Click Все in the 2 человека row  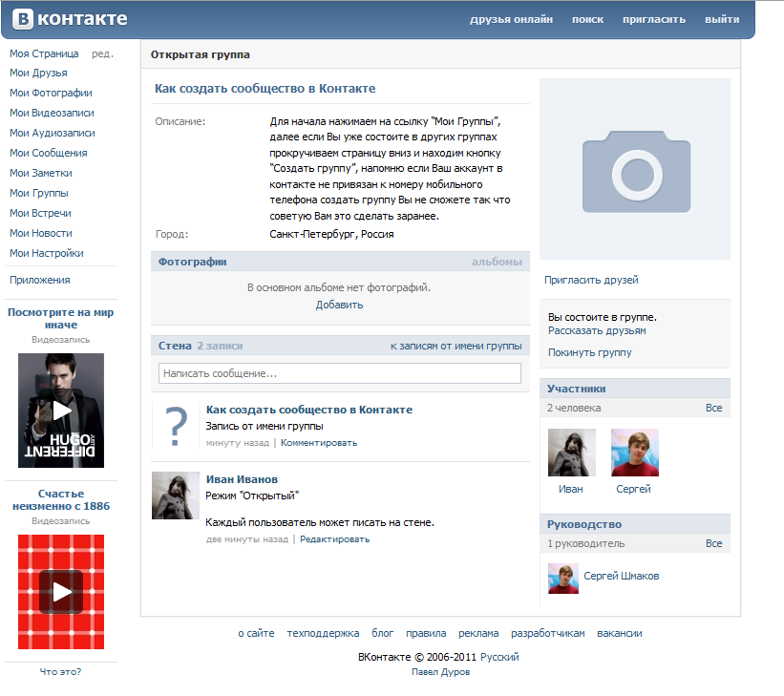pyautogui.click(x=713, y=408)
